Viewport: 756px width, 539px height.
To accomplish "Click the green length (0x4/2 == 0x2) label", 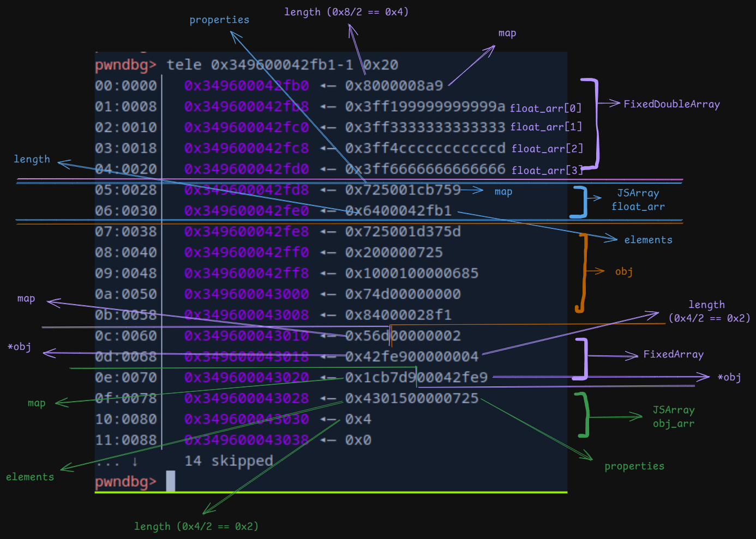I will 196,526.
